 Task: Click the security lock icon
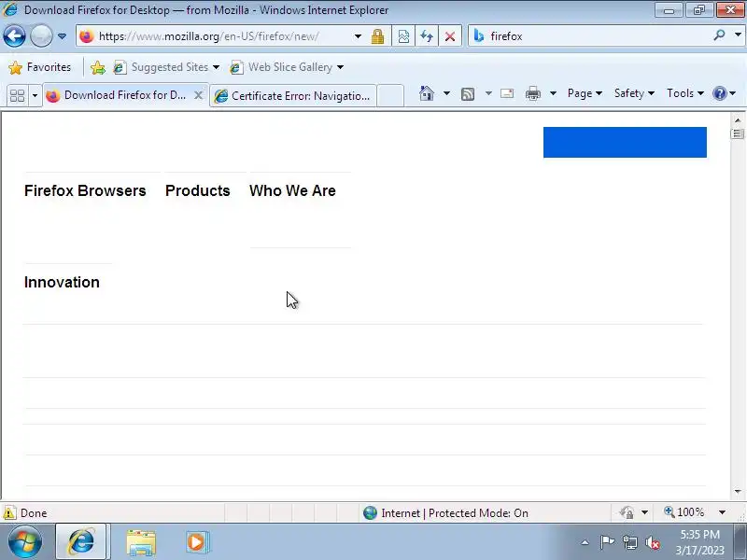(378, 36)
